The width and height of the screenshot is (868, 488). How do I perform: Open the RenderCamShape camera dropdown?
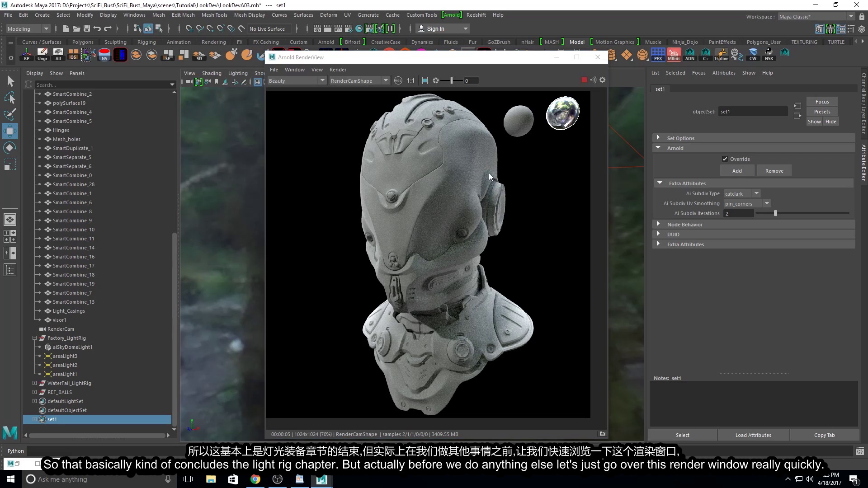359,80
